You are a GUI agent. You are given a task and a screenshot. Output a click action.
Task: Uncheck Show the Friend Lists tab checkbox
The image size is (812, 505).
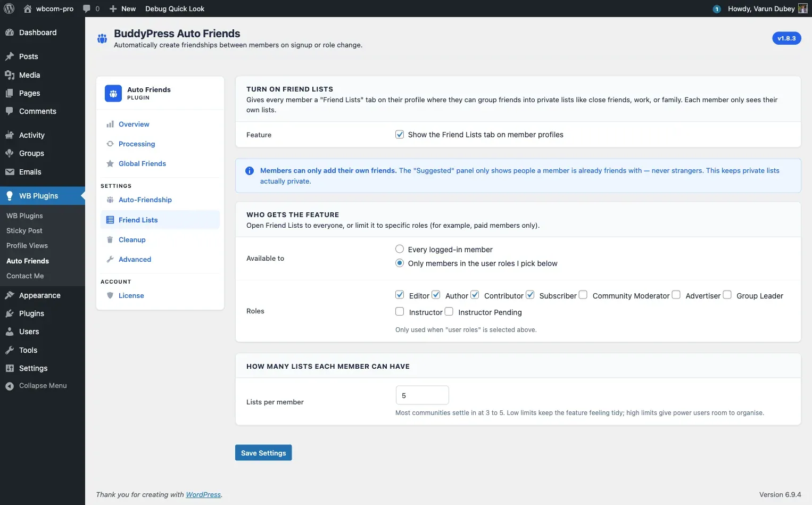(400, 135)
